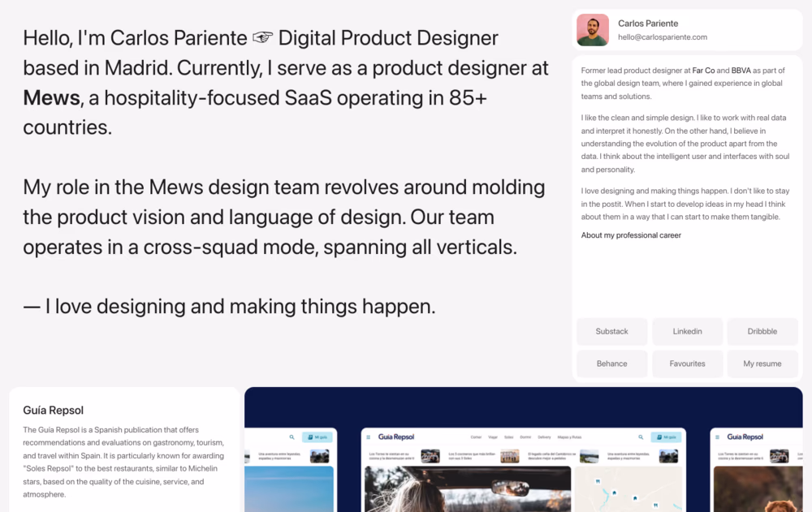Click the 'I love designing and making things happen' tagline
Screen dimensions: 812x512
[x=230, y=307]
